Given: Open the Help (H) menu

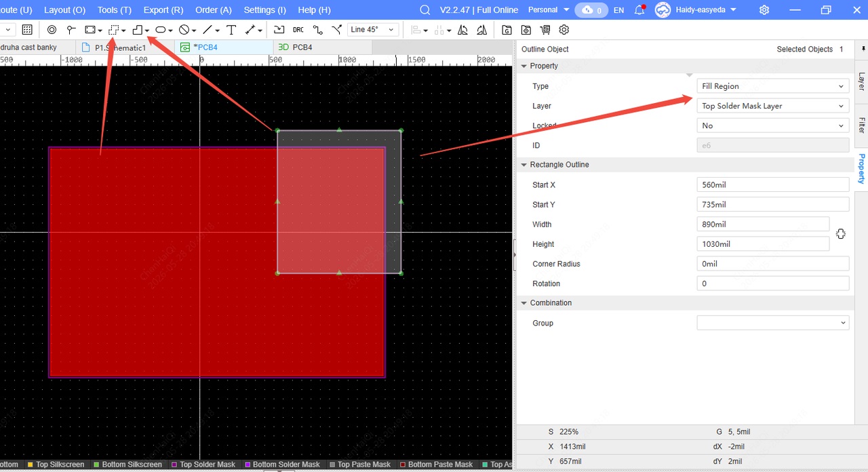Looking at the screenshot, I should [x=315, y=9].
